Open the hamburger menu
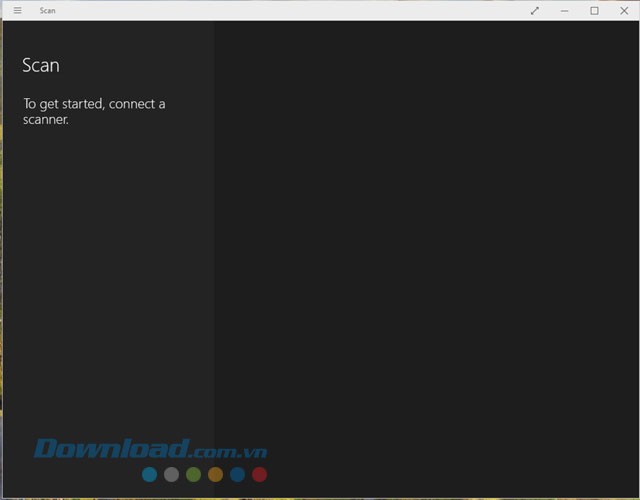The image size is (640, 500). 17,11
